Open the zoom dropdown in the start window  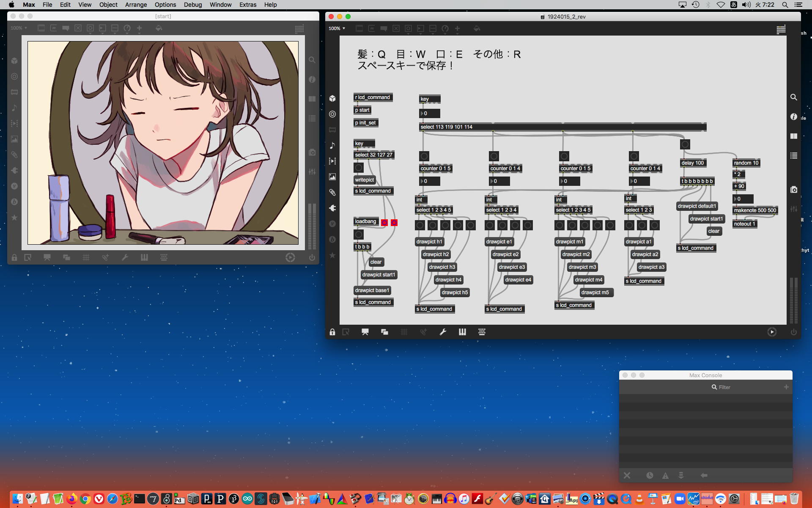[19, 28]
